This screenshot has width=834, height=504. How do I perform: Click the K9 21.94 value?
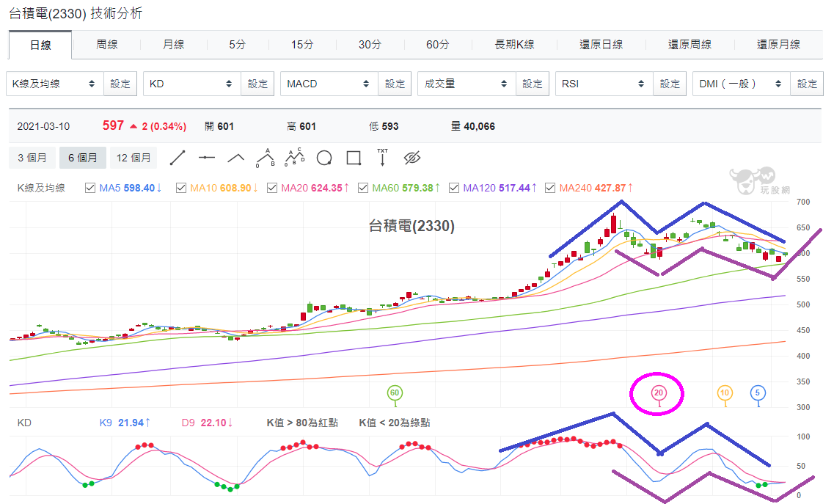pos(125,423)
